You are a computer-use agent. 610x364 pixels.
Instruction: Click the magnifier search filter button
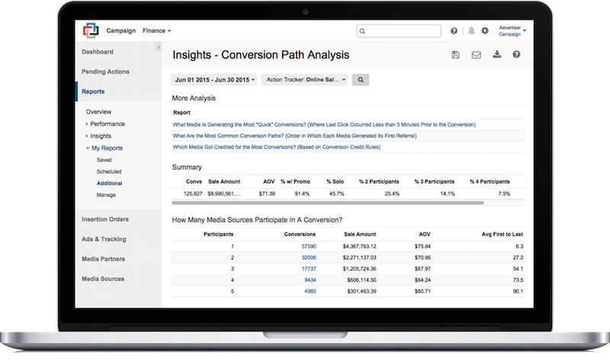(x=361, y=79)
